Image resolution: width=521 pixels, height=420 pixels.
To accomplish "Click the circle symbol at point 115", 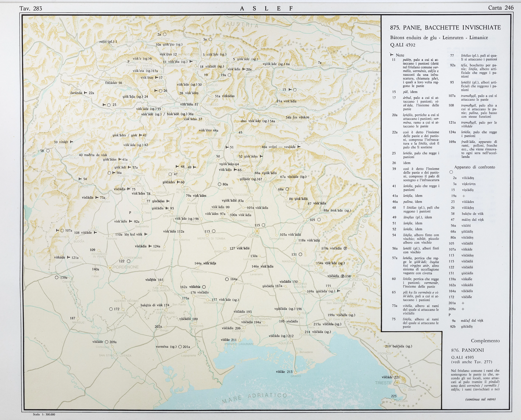I will pyautogui.click(x=264, y=225).
